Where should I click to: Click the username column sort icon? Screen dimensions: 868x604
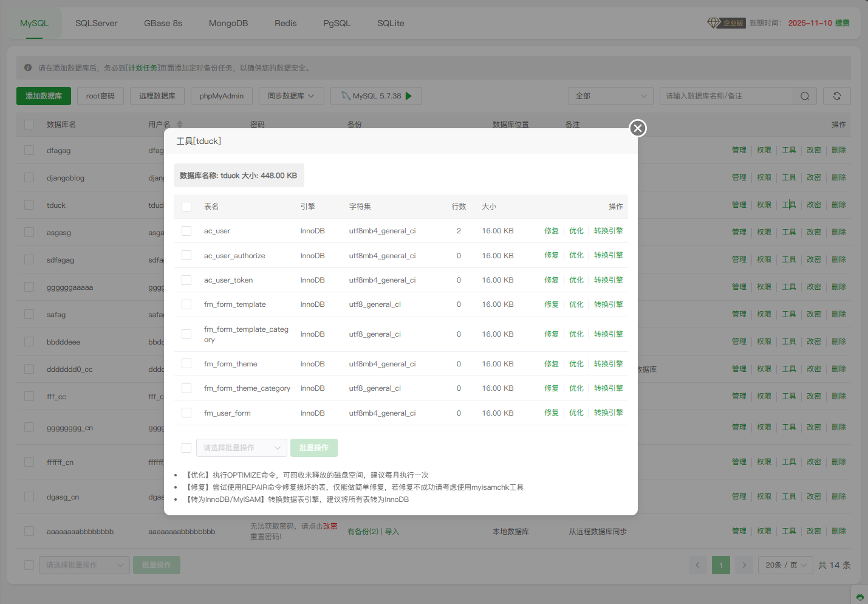pos(180,125)
